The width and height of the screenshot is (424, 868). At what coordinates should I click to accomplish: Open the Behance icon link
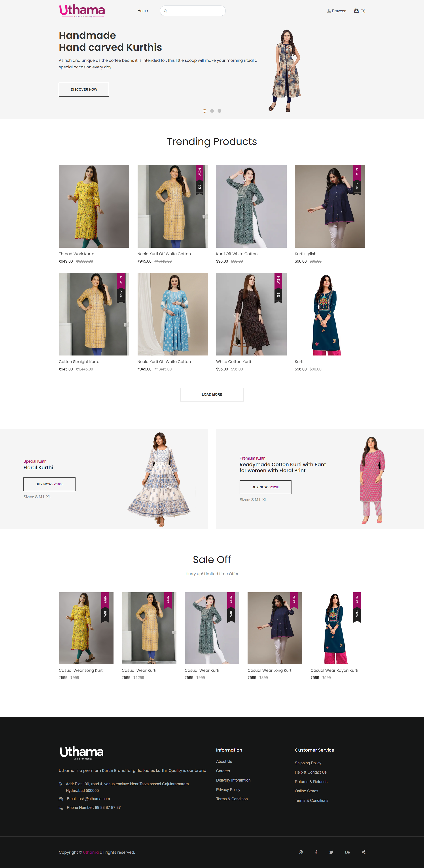[347, 852]
